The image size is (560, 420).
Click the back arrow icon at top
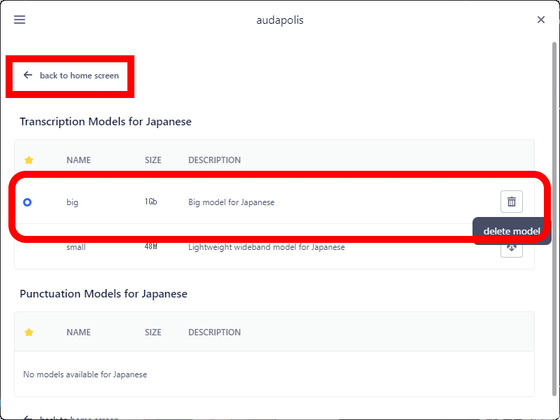coord(28,75)
